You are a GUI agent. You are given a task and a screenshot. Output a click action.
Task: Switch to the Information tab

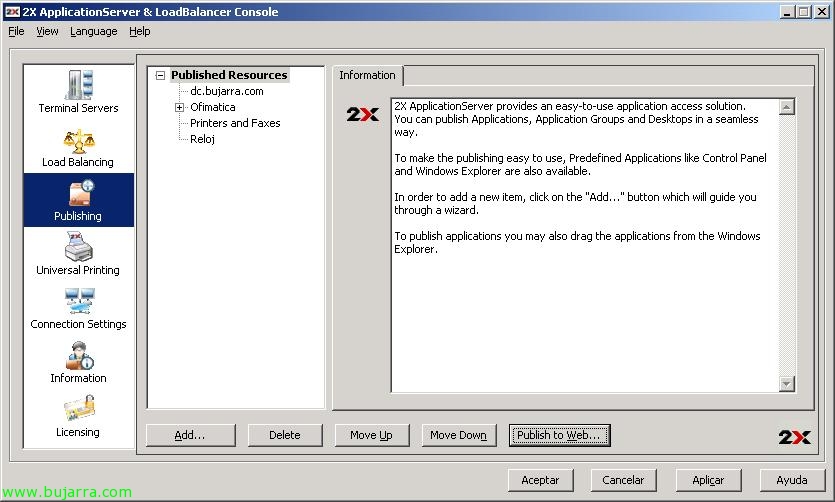pyautogui.click(x=367, y=75)
